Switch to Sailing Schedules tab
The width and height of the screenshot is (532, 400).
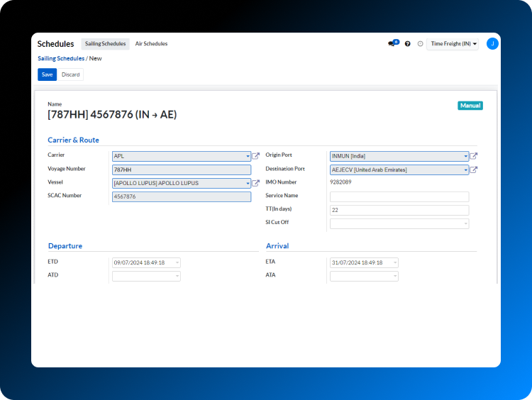(x=105, y=44)
